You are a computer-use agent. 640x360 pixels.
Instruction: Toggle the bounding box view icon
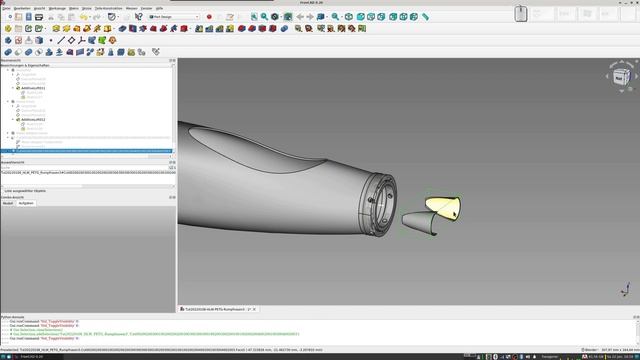(288, 17)
